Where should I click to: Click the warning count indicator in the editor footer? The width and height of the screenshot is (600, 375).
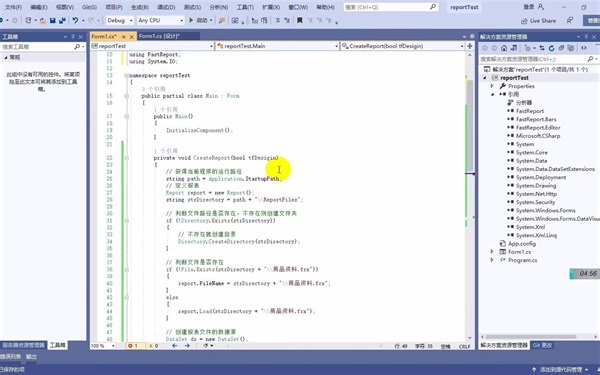(153, 346)
